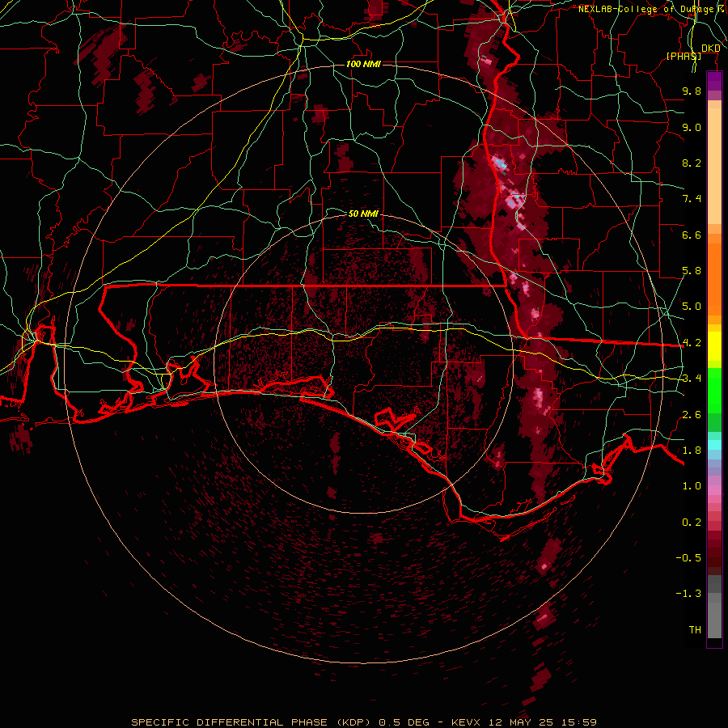
Task: Click the 5.0 legend value
Action: (x=692, y=307)
